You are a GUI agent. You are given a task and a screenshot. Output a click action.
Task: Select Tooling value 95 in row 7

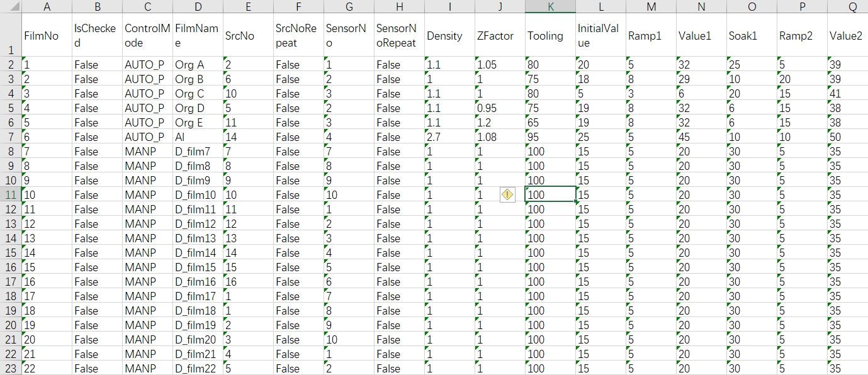(550, 137)
